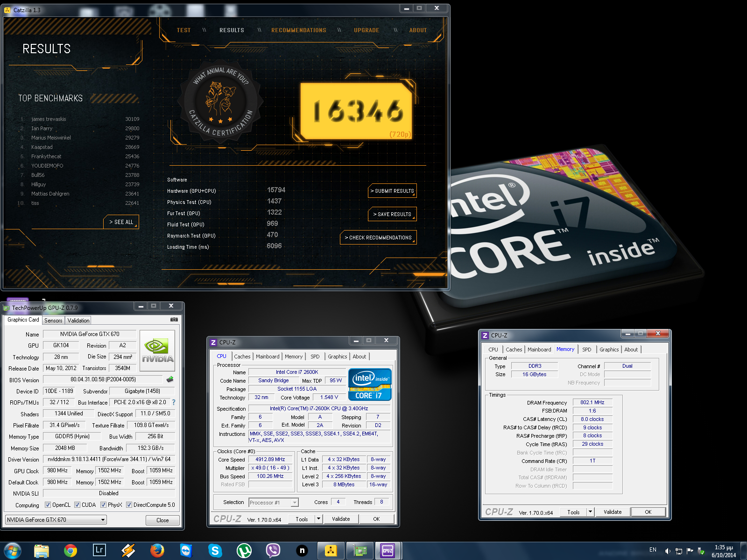The height and width of the screenshot is (560, 747).
Task: Switch to the Sensors tab in GPU-Z
Action: (53, 321)
